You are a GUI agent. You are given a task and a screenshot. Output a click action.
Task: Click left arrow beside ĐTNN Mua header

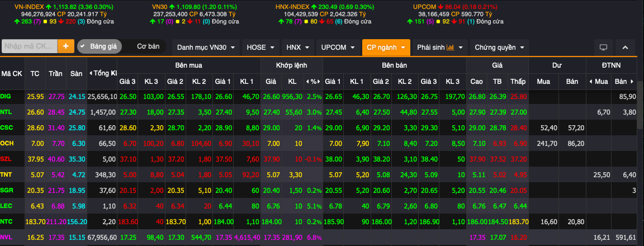click(x=591, y=82)
